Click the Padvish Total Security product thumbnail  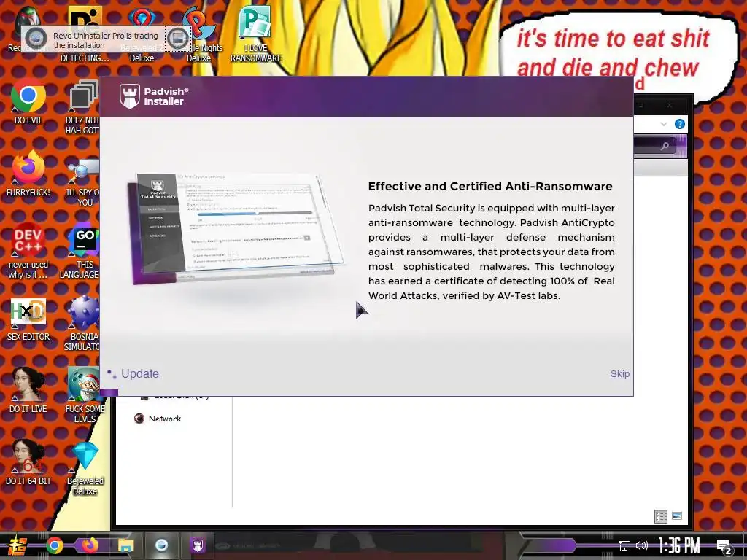(x=236, y=227)
